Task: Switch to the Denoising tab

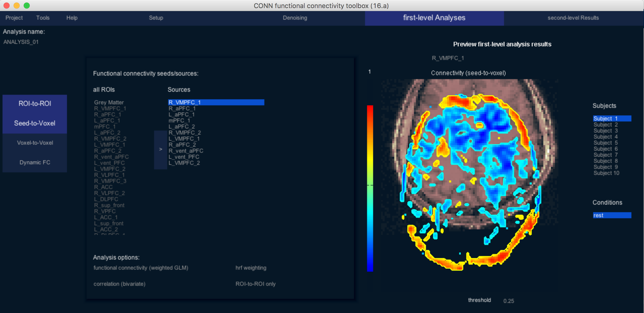Action: [x=295, y=18]
